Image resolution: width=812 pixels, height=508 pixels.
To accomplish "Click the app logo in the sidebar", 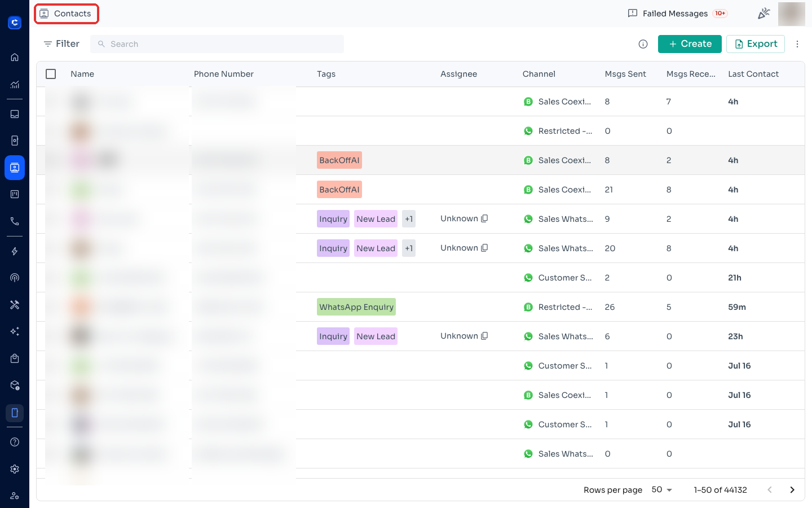I will coord(15,23).
